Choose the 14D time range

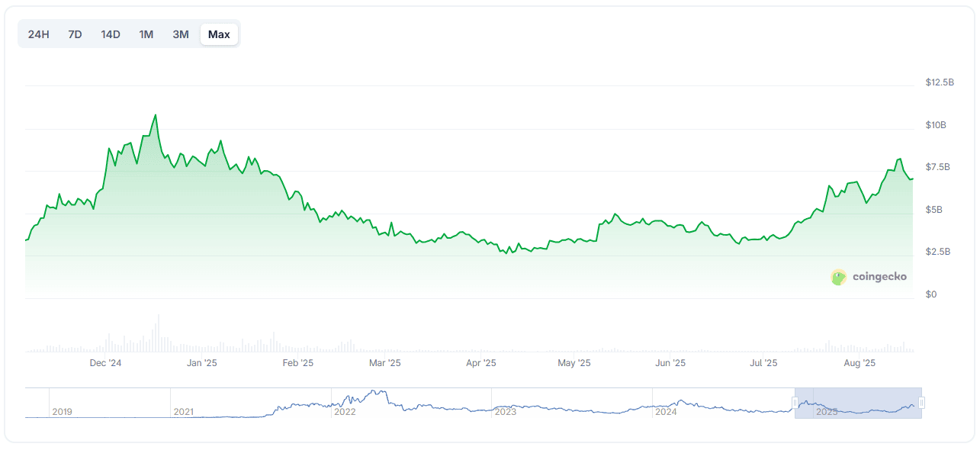(x=111, y=34)
